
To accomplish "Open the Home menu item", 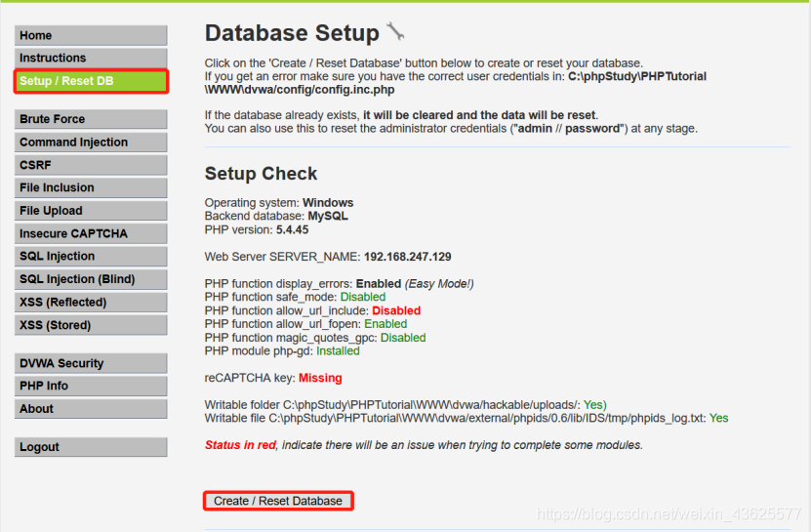I will [91, 35].
